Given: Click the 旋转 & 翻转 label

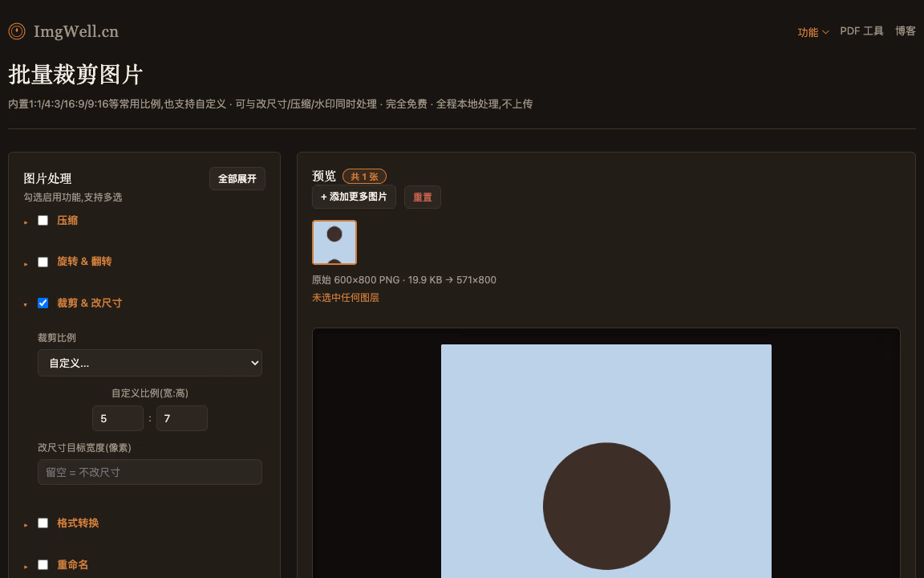Looking at the screenshot, I should pyautogui.click(x=84, y=261).
